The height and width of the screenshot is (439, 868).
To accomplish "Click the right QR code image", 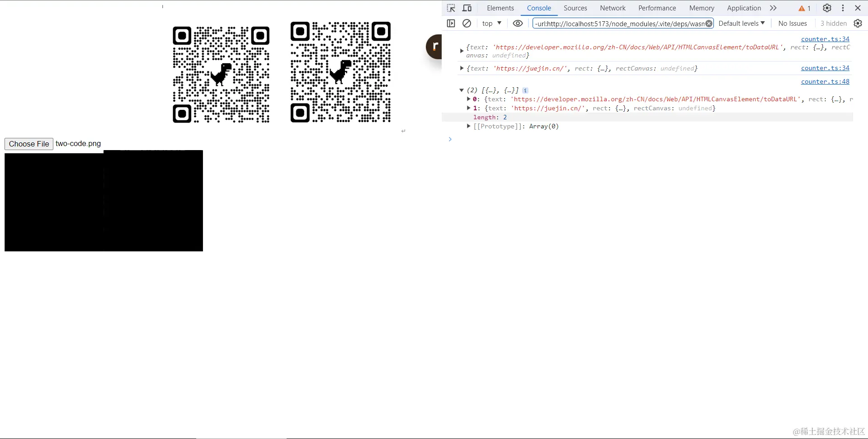I will pyautogui.click(x=340, y=72).
